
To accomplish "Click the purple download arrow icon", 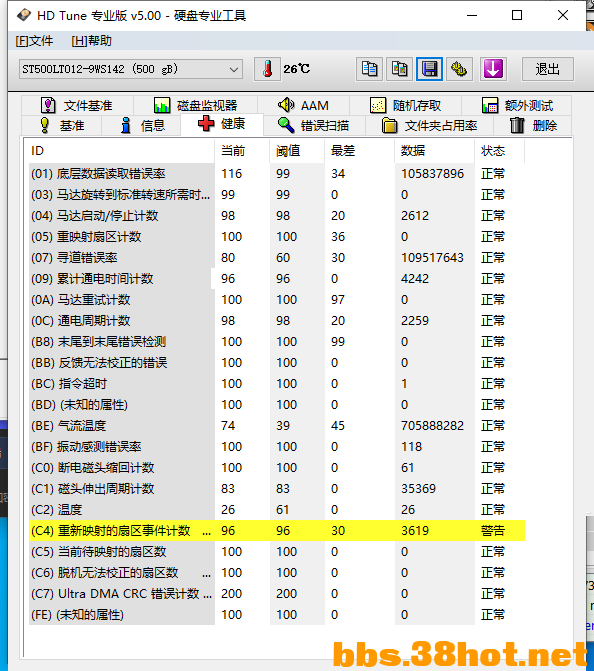I will [493, 69].
